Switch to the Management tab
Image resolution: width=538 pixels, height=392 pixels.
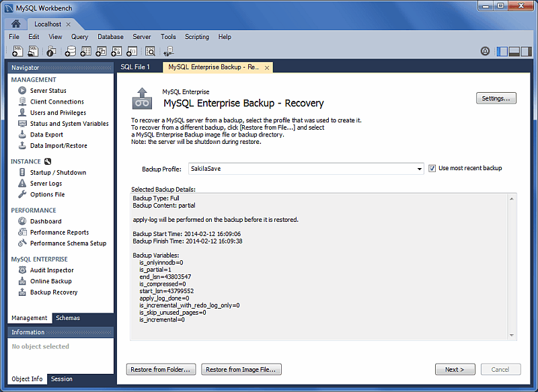point(30,318)
